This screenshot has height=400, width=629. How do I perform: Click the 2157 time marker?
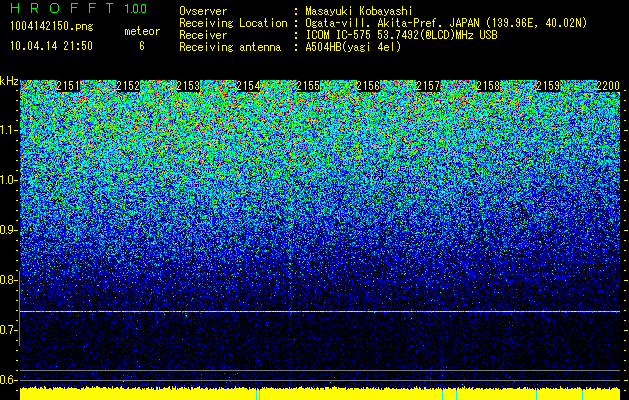(428, 86)
